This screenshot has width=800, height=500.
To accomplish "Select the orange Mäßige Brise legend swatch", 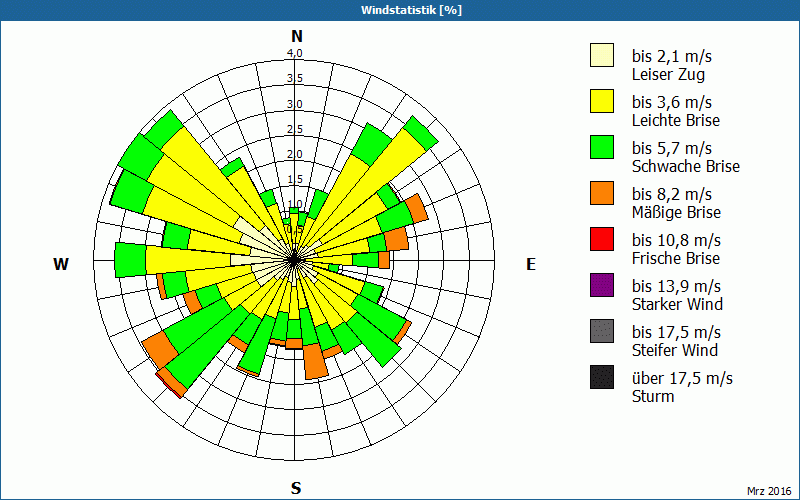I will 601,193.
